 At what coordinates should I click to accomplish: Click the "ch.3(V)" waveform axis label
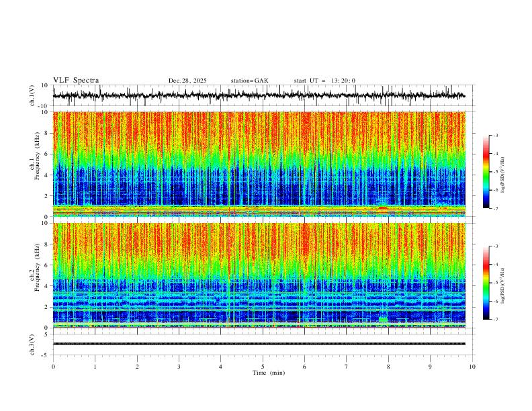click(32, 345)
